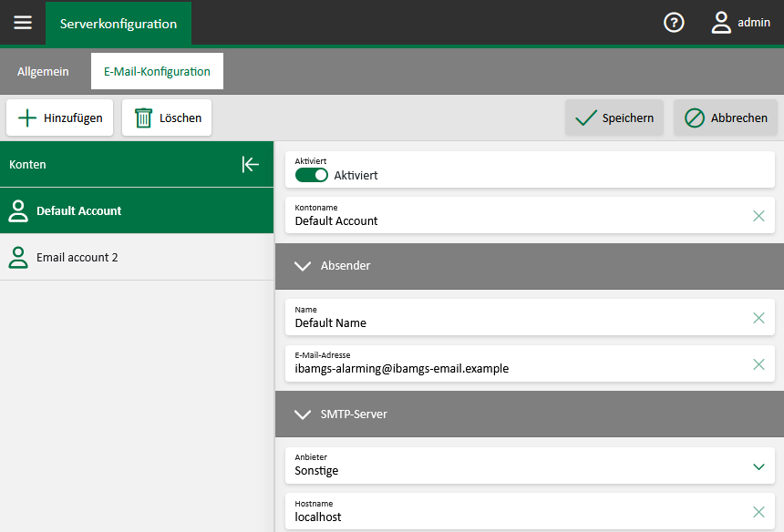Click the Email account 2 user icon
784x532 pixels.
(18, 257)
